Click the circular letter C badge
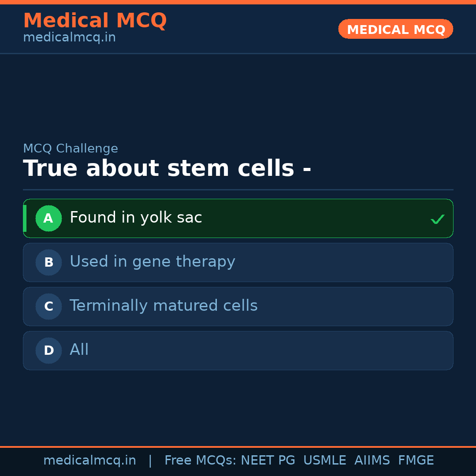The height and width of the screenshot is (476, 476). 48,306
